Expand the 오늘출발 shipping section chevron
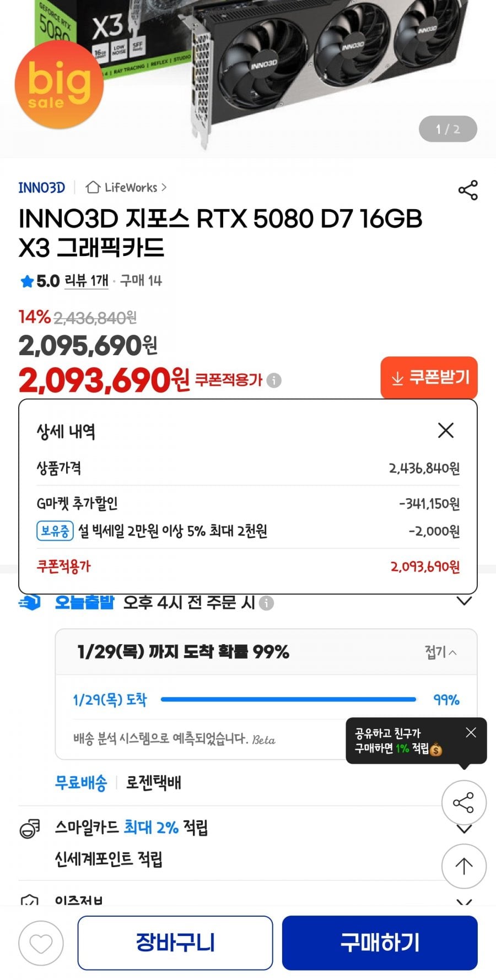Image resolution: width=496 pixels, height=980 pixels. pos(465,601)
